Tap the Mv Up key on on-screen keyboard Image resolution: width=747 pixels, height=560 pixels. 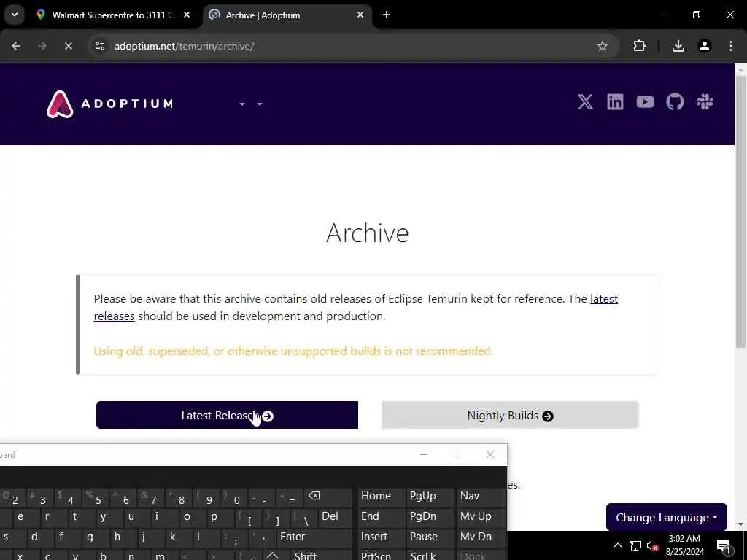[x=480, y=517]
